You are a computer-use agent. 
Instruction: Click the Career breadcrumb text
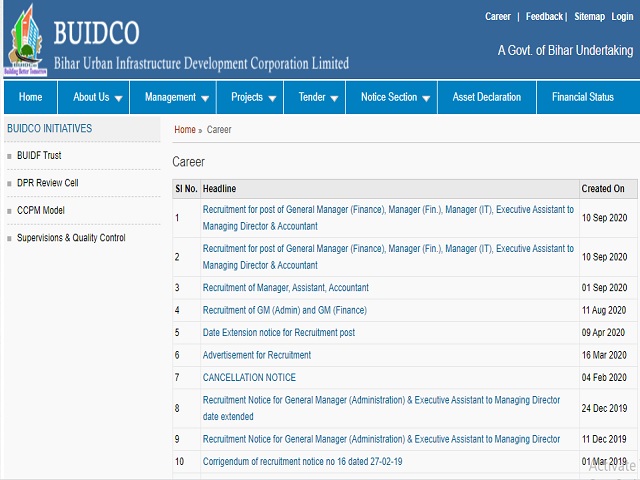[219, 130]
